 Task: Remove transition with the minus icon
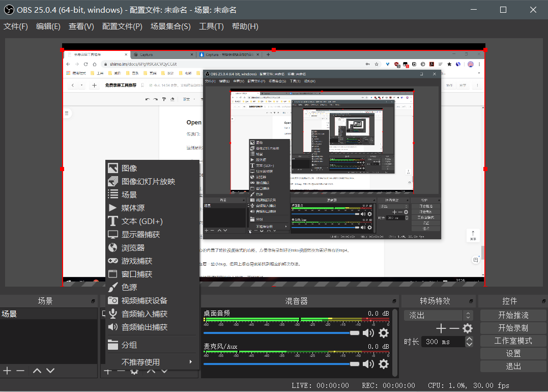(x=454, y=328)
